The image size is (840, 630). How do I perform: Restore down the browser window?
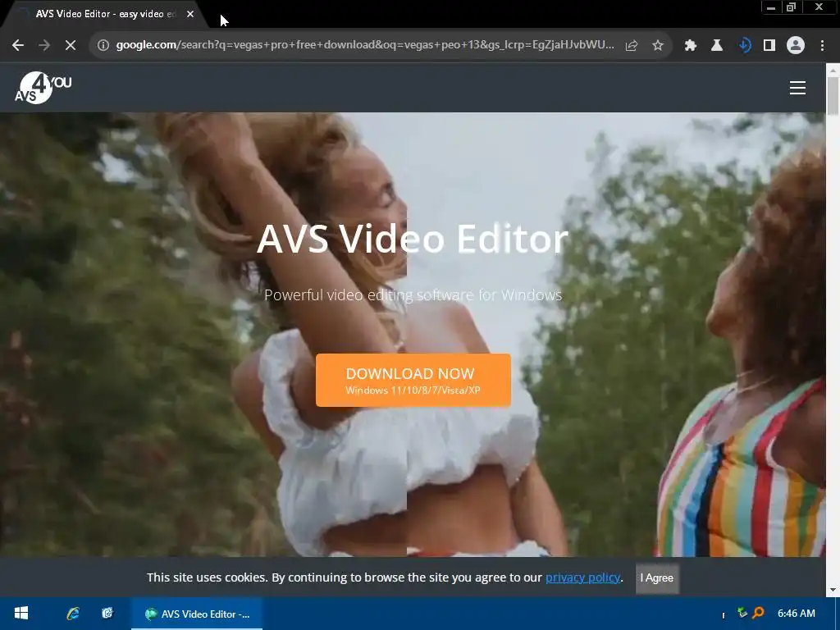pos(791,7)
